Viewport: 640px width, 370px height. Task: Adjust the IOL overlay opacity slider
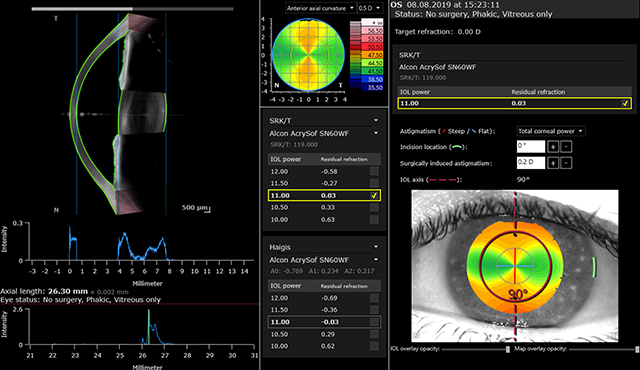508,349
